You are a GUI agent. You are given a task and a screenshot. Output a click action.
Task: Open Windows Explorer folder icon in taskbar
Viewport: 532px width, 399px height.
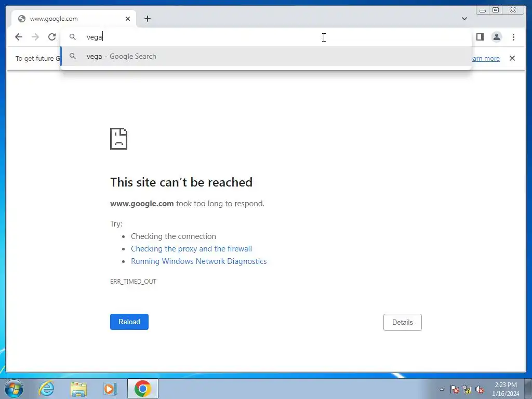(78, 389)
